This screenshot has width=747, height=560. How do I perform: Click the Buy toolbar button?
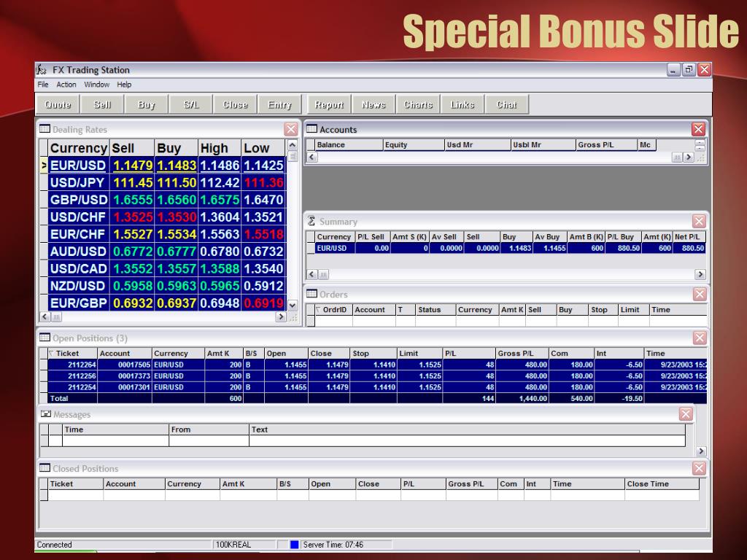pyautogui.click(x=146, y=104)
